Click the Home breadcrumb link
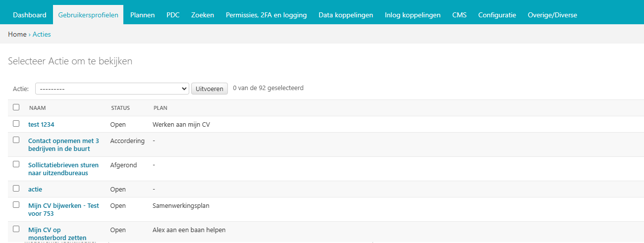 click(17, 35)
